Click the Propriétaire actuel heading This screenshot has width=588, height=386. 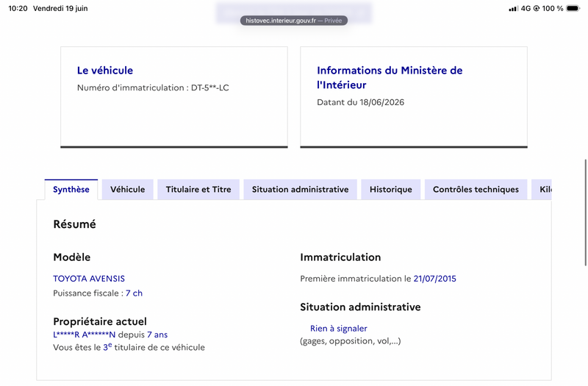(100, 321)
